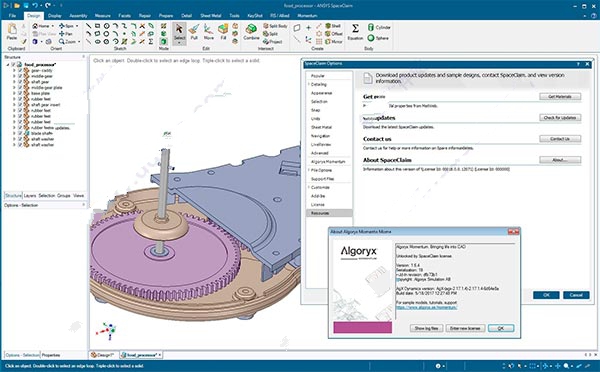Open the Select tool dropdown arrow
The width and height of the screenshot is (600, 372).
(179, 43)
